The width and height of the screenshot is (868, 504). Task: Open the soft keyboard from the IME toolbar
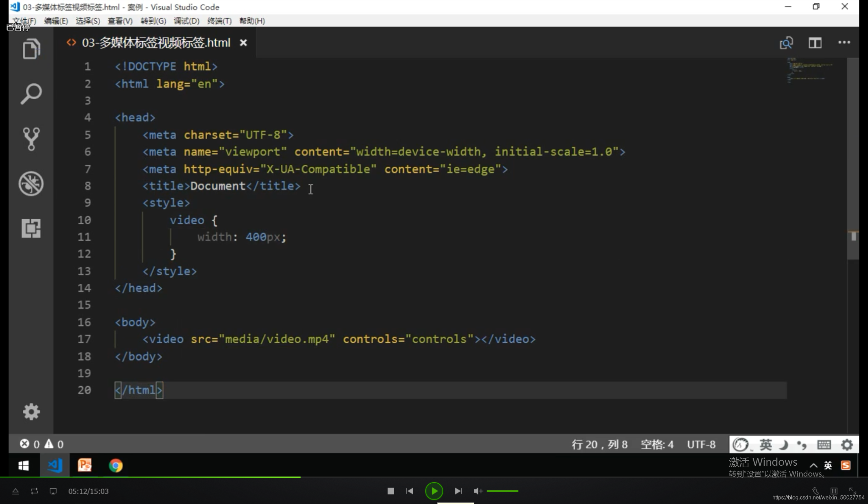[x=824, y=444]
